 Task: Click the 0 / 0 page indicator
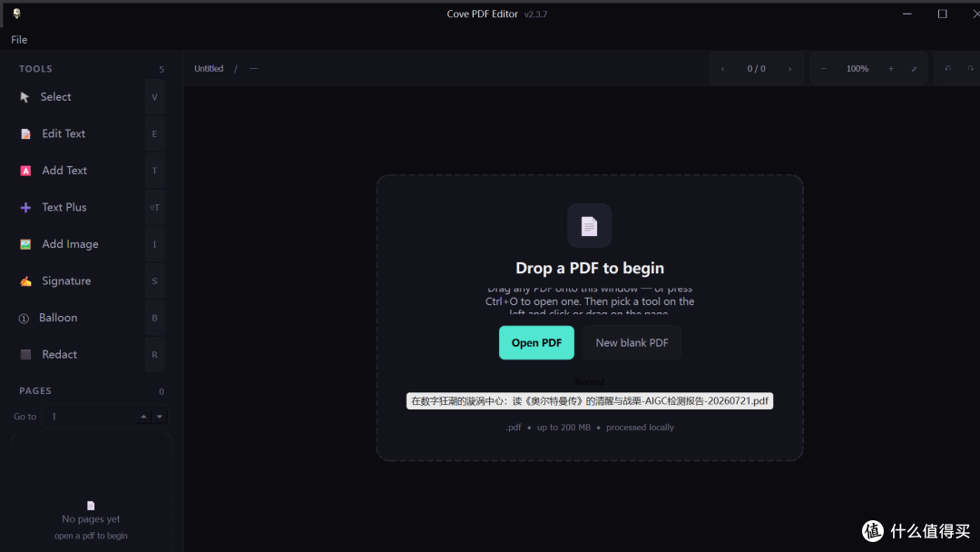coord(756,69)
